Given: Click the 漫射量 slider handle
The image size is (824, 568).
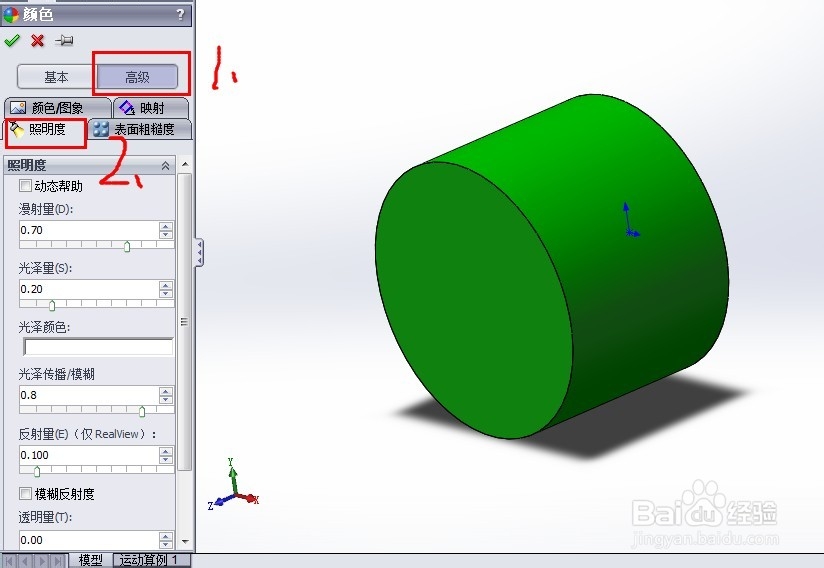Looking at the screenshot, I should (127, 246).
